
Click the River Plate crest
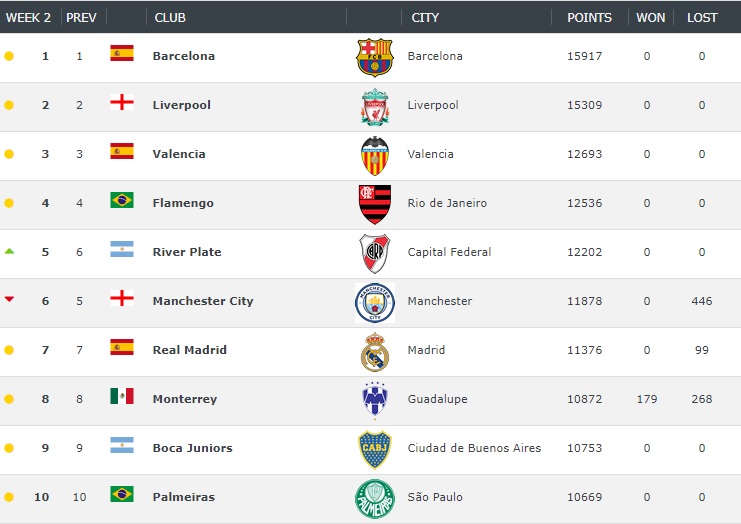(375, 253)
